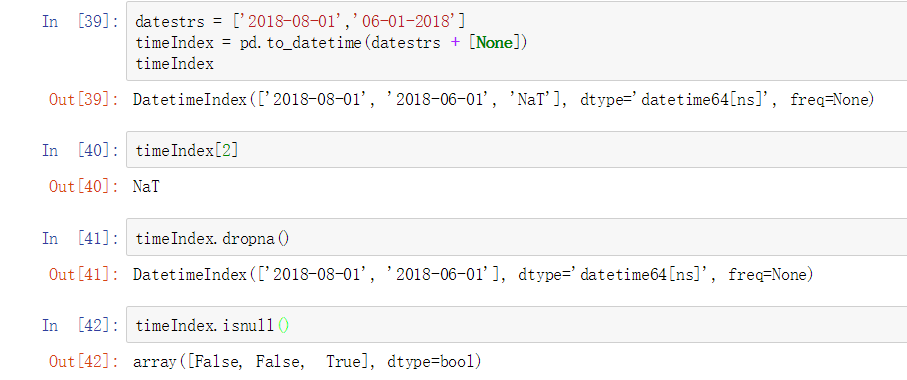This screenshot has width=907, height=380.
Task: Click the In [40] cell containing timeIndex[2]
Action: 517,150
